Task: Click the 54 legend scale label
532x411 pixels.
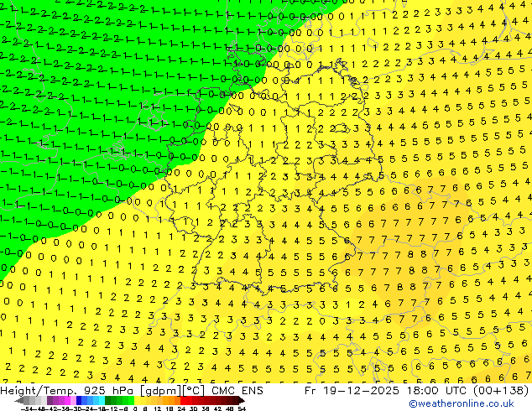Action: click(x=242, y=408)
